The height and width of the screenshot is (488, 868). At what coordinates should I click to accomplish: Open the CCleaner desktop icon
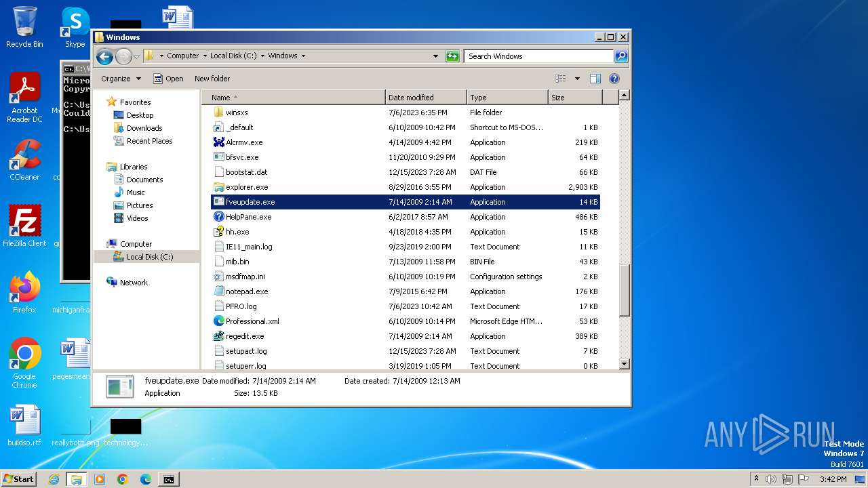coord(24,160)
